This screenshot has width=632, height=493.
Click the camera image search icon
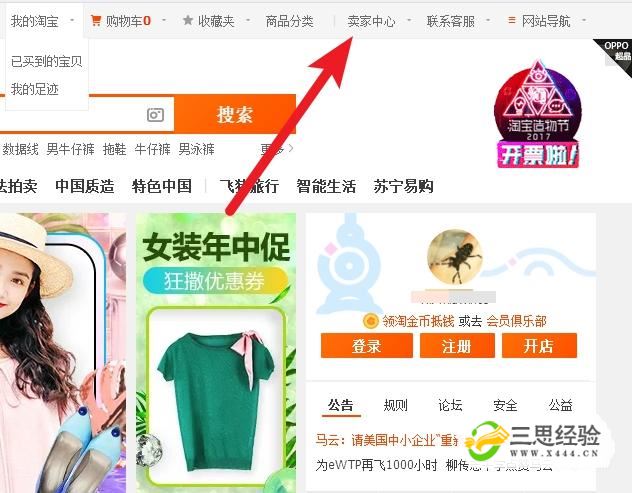click(155, 115)
